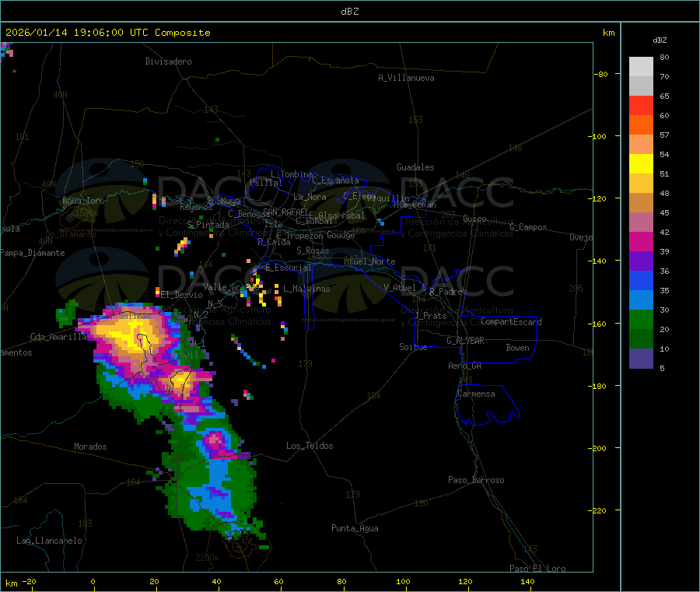700x592 pixels.
Task: Click the A_Villanueva location label
Action: tap(406, 78)
